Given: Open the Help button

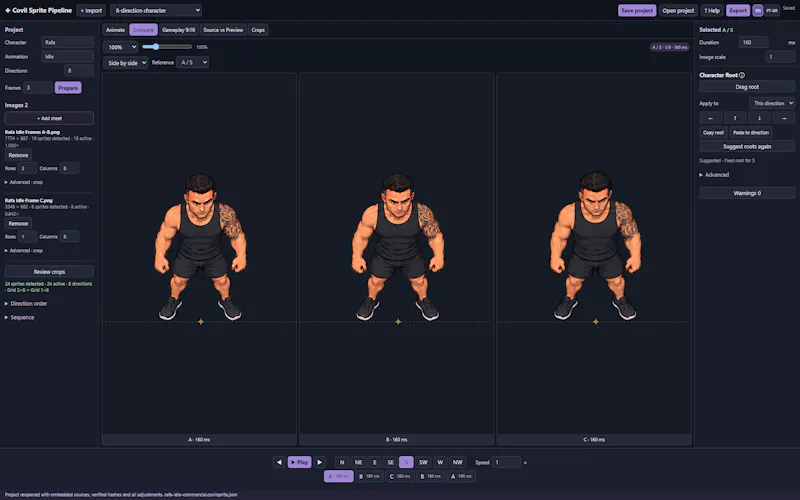Looking at the screenshot, I should tap(712, 10).
